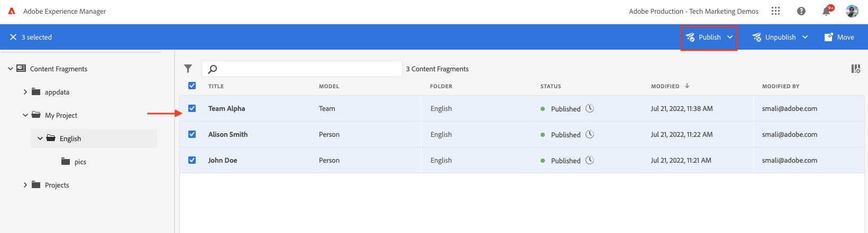Image resolution: width=868 pixels, height=233 pixels.
Task: Click Published status in Alison Smith row
Action: coord(565,135)
